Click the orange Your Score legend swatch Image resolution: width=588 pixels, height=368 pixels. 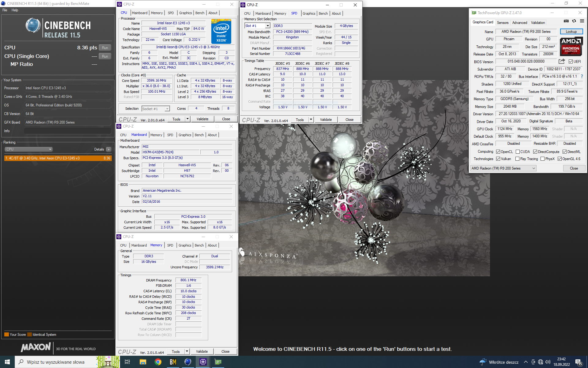6,335
